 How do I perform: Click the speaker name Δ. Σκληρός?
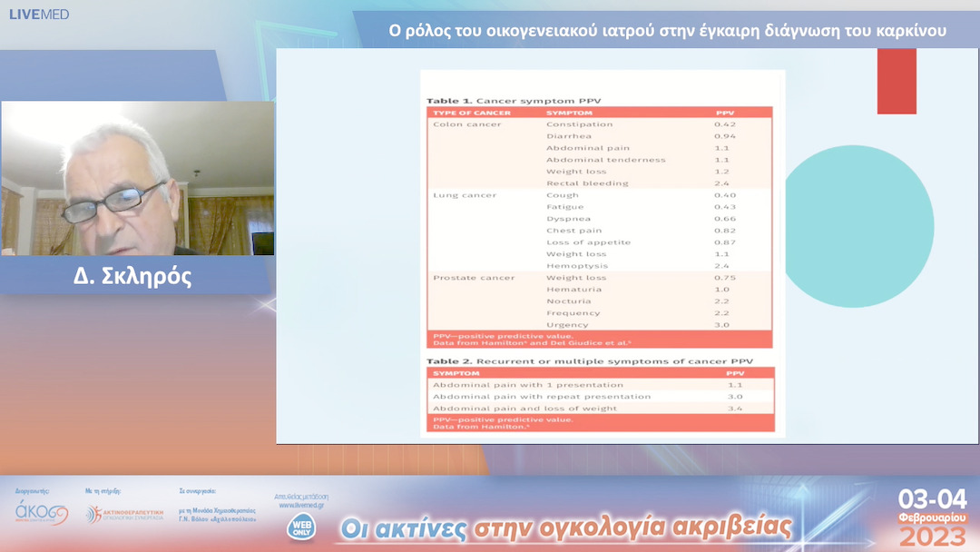(132, 276)
